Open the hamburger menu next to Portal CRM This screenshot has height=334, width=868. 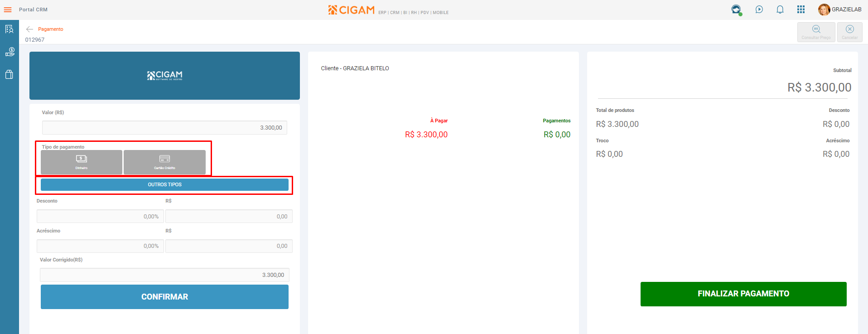[8, 10]
